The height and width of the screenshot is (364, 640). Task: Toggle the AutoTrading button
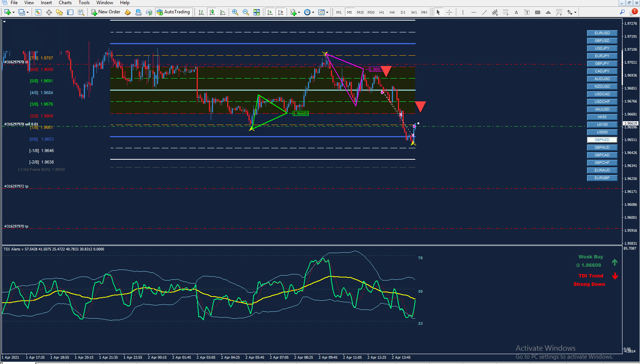[173, 12]
